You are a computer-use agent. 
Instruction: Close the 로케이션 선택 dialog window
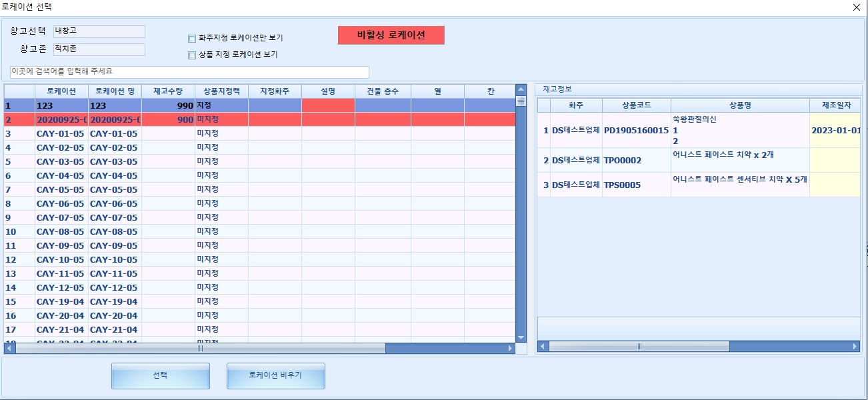click(856, 7)
